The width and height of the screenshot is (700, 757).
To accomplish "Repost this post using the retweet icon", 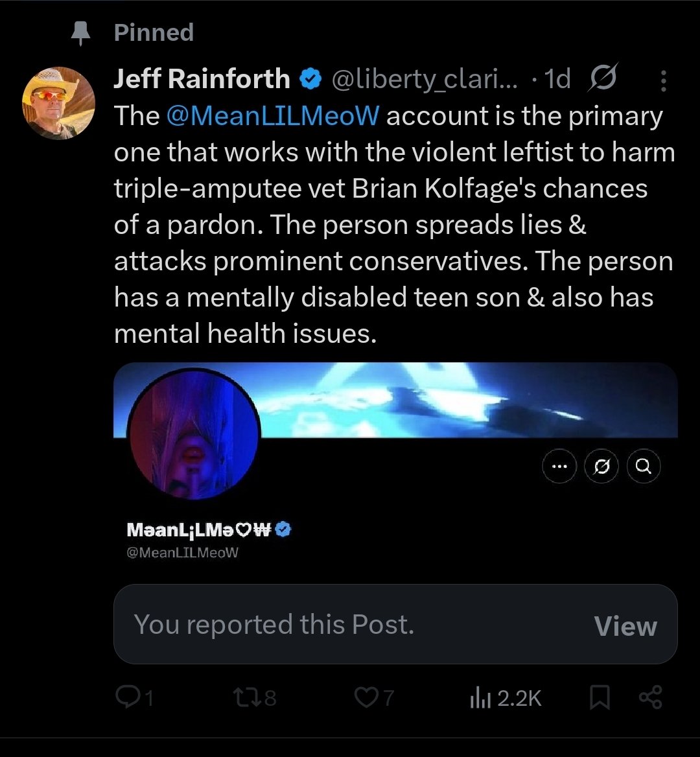I will click(x=245, y=697).
